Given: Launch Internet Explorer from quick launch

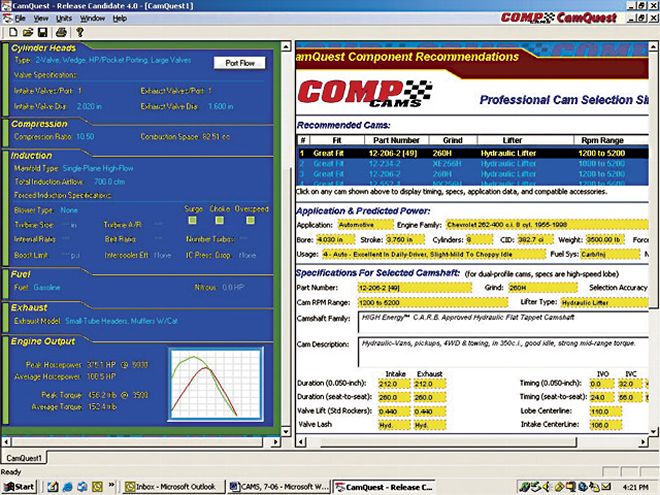Looking at the screenshot, I should tap(67, 487).
